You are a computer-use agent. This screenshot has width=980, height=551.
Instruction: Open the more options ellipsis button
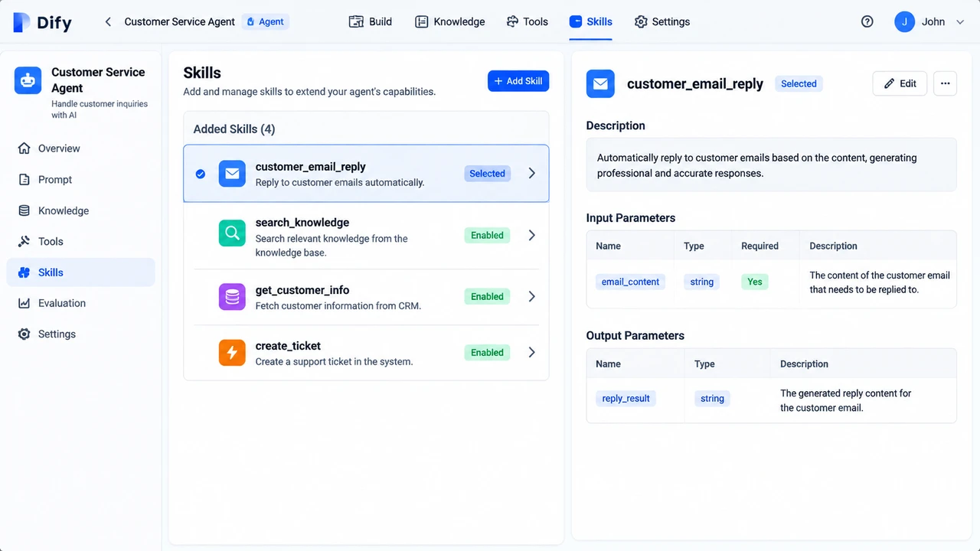[x=945, y=83]
